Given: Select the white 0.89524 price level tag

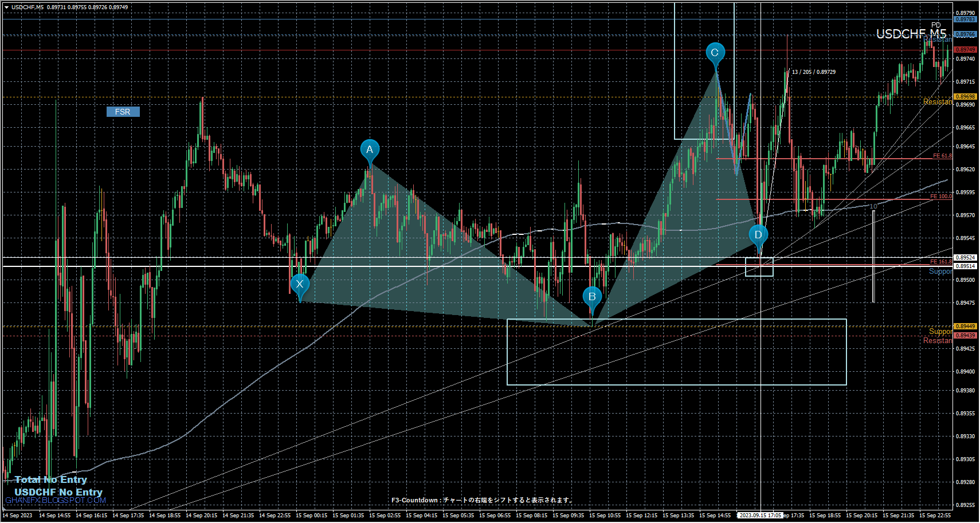Looking at the screenshot, I should tap(965, 258).
